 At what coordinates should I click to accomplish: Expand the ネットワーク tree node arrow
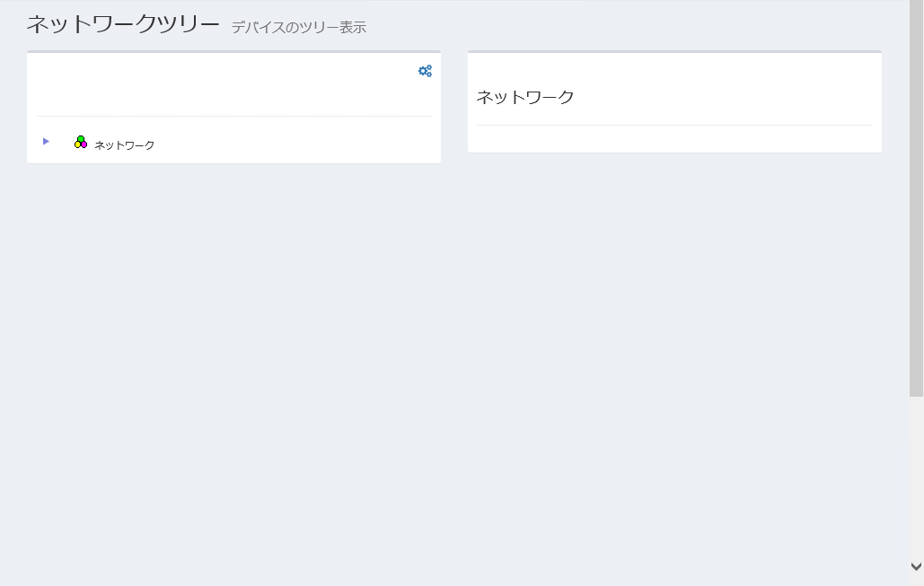pyautogui.click(x=46, y=142)
